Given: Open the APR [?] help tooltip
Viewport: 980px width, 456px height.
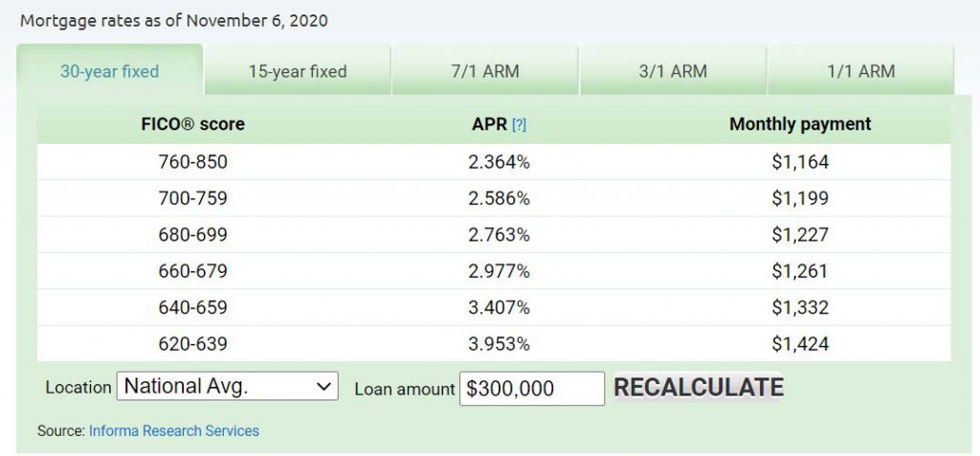Looking at the screenshot, I should point(520,125).
